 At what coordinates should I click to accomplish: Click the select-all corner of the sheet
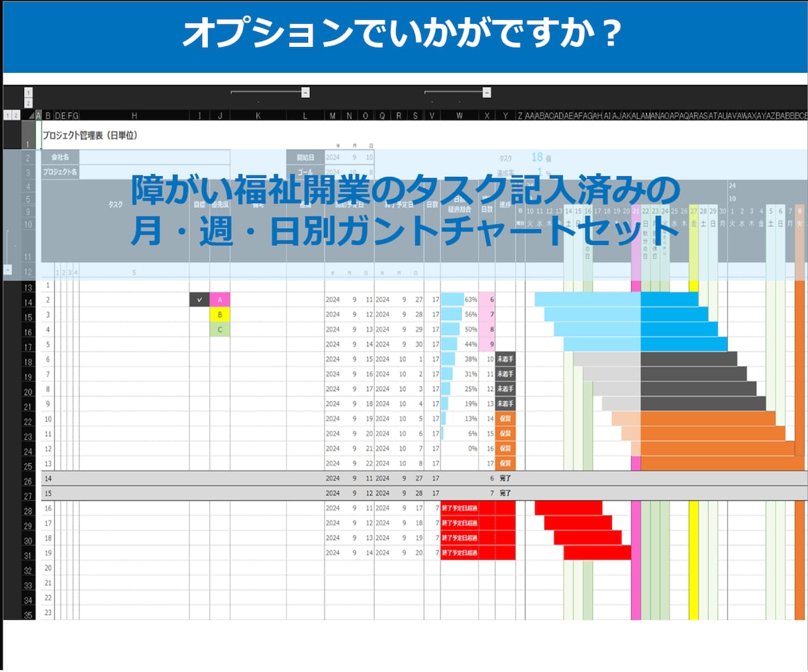tap(30, 115)
